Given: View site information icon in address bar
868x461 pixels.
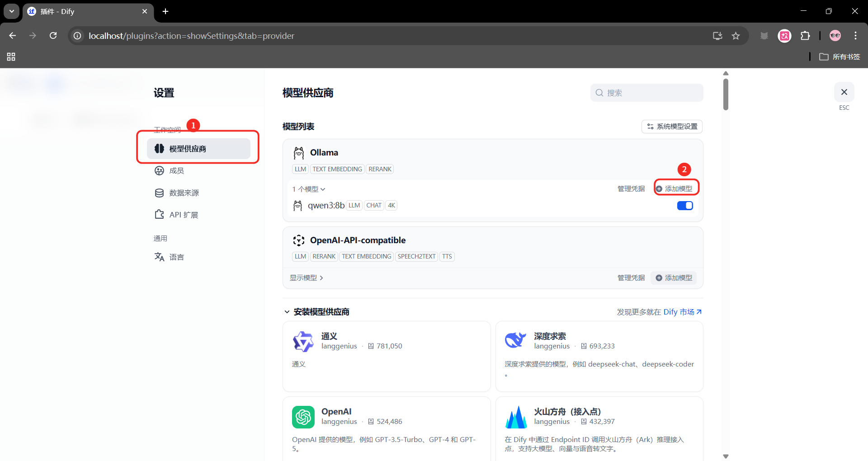Looking at the screenshot, I should coord(77,36).
